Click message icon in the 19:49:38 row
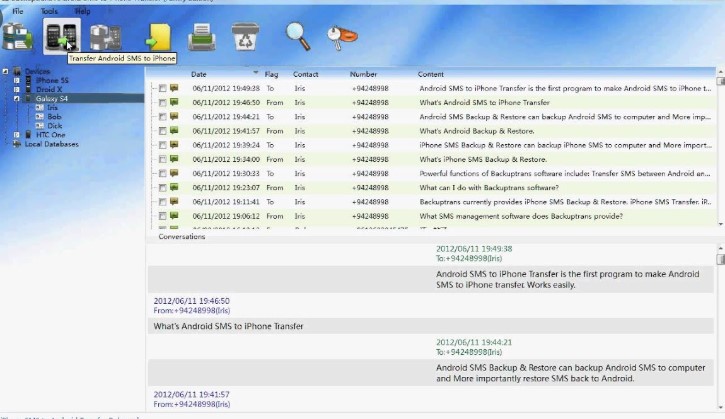725x419 pixels. click(x=174, y=88)
